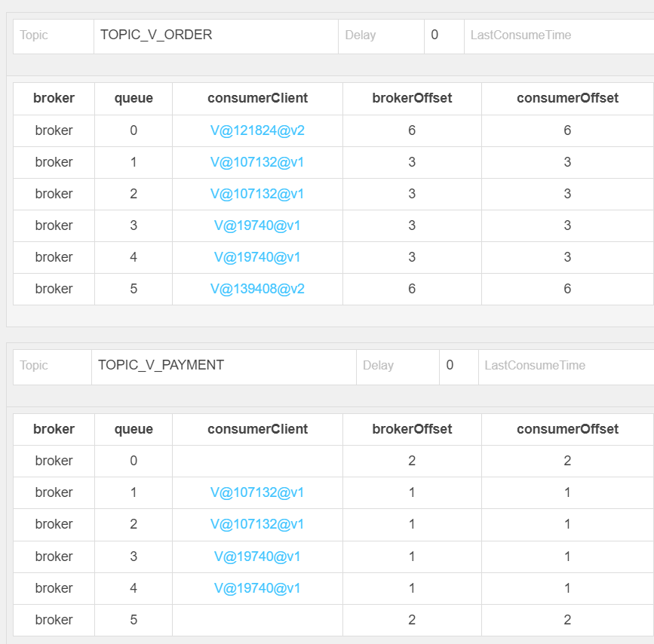Viewport: 654px width, 644px height.
Task: Click the Delay label in TOPIC_V_ORDER section
Action: click(361, 35)
